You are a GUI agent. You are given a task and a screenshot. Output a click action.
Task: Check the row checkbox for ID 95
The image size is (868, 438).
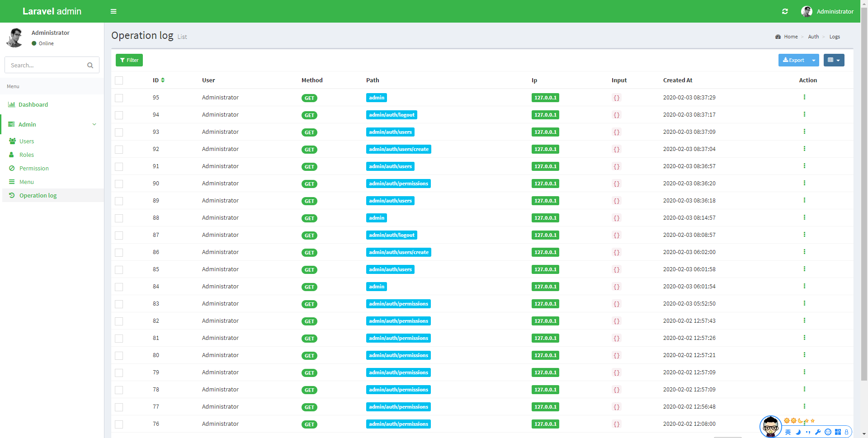point(119,98)
